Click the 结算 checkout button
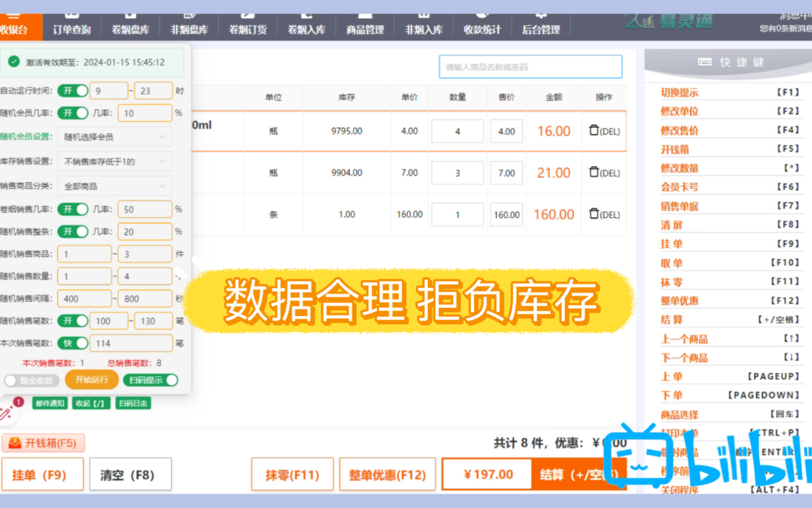Image resolution: width=812 pixels, height=508 pixels. click(579, 475)
